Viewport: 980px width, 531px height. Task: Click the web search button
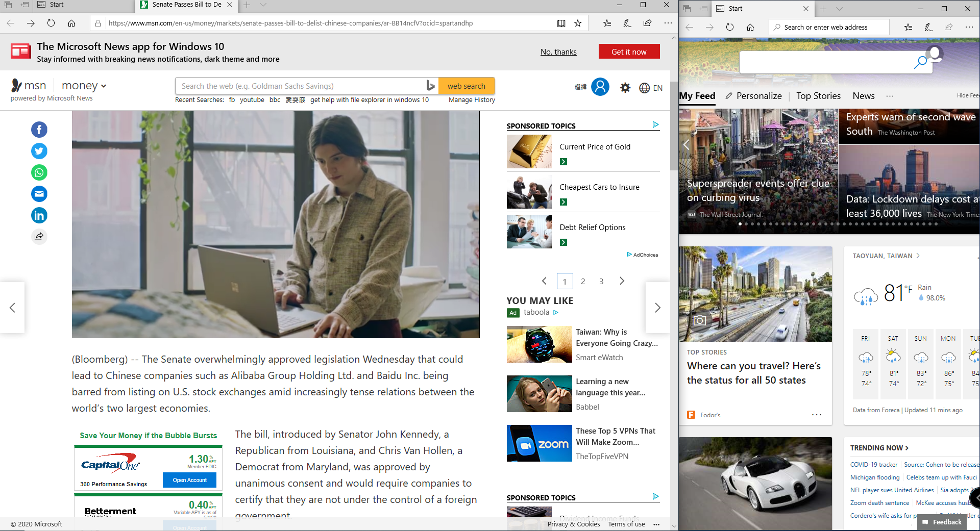tap(467, 86)
